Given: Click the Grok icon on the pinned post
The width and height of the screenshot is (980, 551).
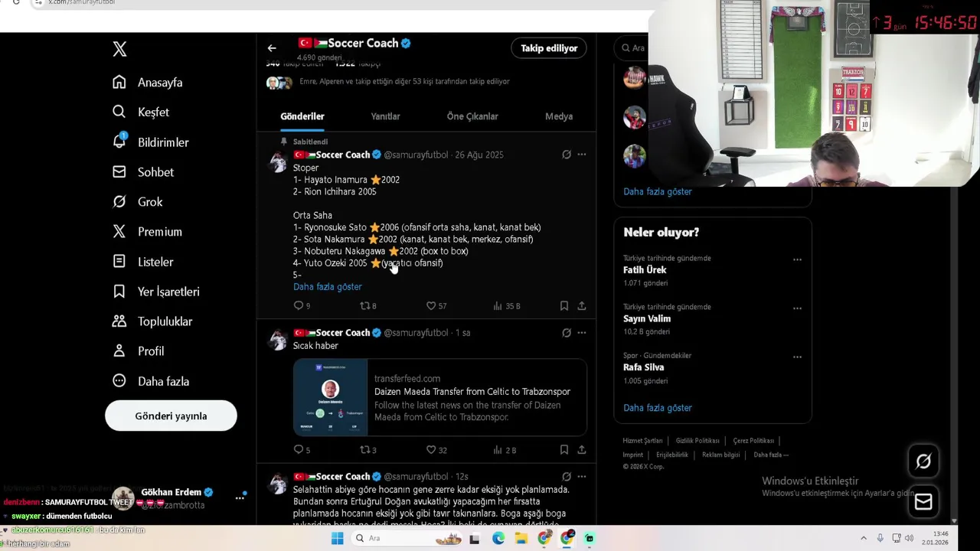Looking at the screenshot, I should (x=567, y=155).
